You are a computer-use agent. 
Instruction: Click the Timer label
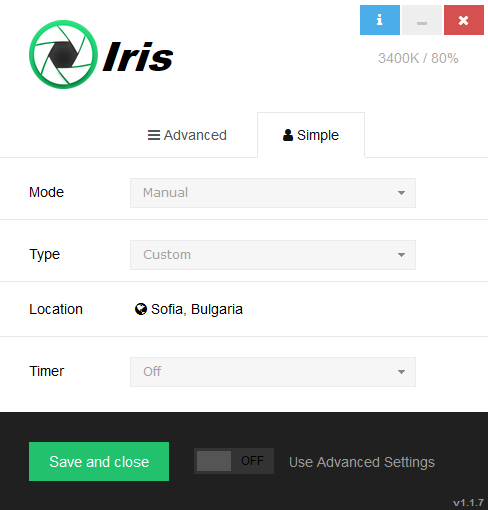47,371
